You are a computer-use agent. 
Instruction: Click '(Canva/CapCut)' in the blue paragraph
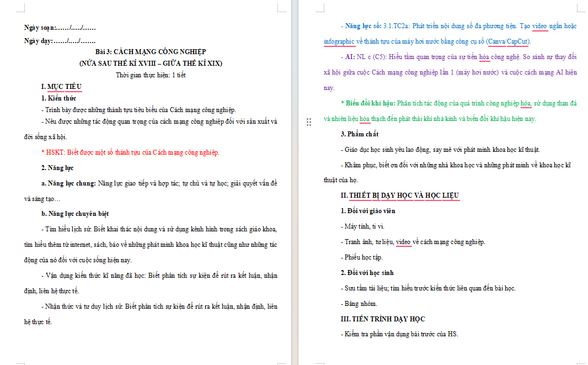click(509, 41)
